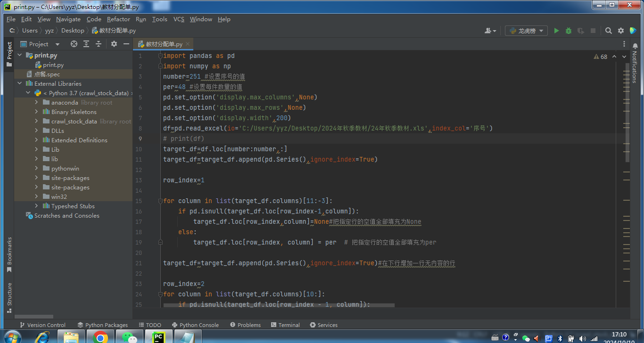Select the win32 folder row
Viewport: 644px width, 343px height.
pyautogui.click(x=73, y=197)
